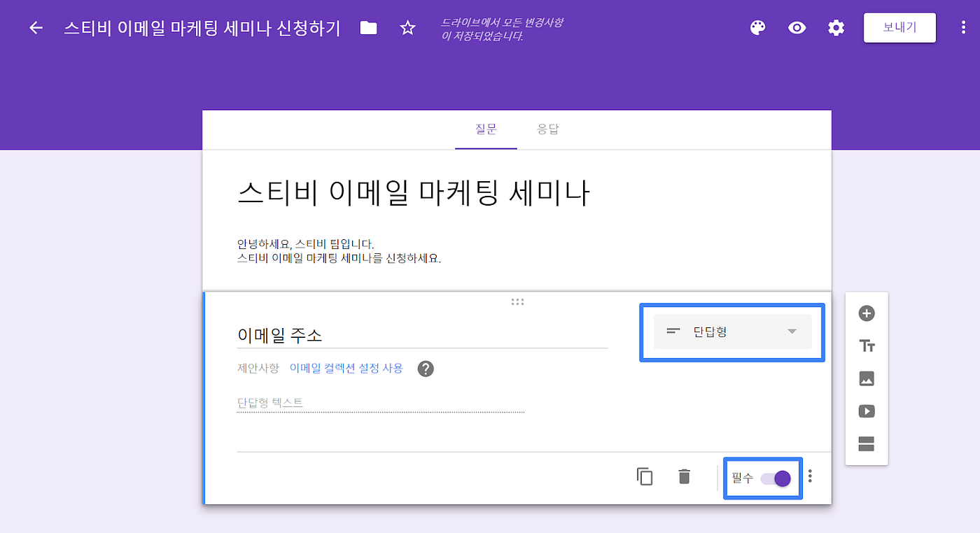Open help for email collection suggestion
This screenshot has height=533, width=980.
pos(426,369)
